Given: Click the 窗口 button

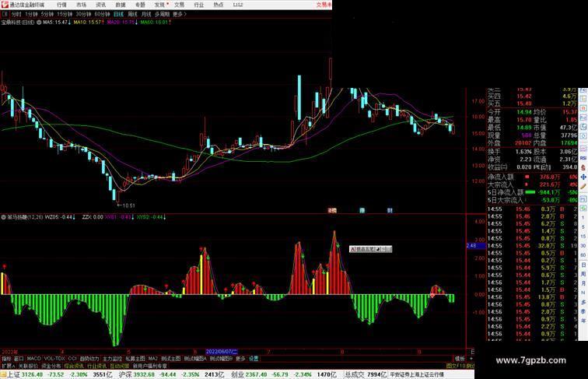Looking at the screenshot, I should click(x=19, y=359).
